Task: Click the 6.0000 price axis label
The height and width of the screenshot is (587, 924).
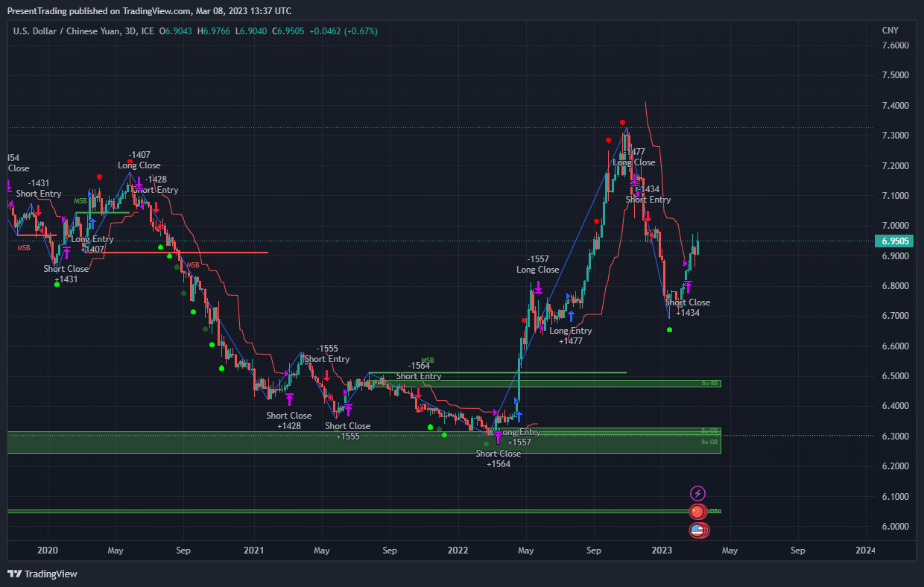Action: pos(895,527)
